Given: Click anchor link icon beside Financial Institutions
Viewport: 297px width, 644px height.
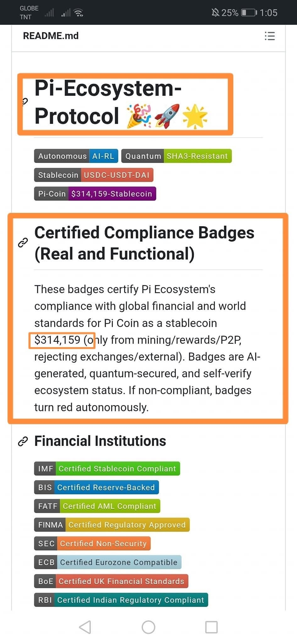Looking at the screenshot, I should pos(23,441).
